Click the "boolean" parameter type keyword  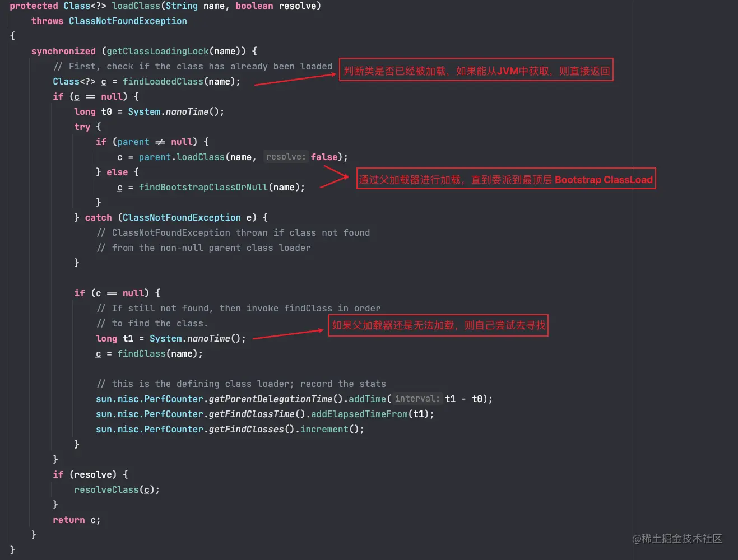point(254,6)
